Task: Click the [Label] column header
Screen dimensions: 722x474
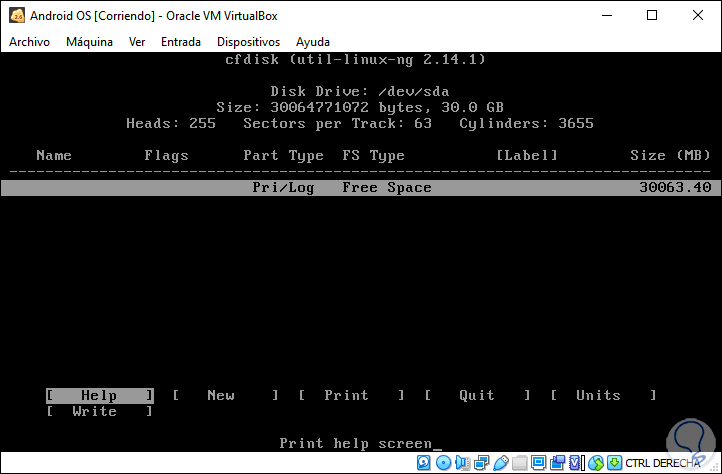Action: [x=527, y=155]
